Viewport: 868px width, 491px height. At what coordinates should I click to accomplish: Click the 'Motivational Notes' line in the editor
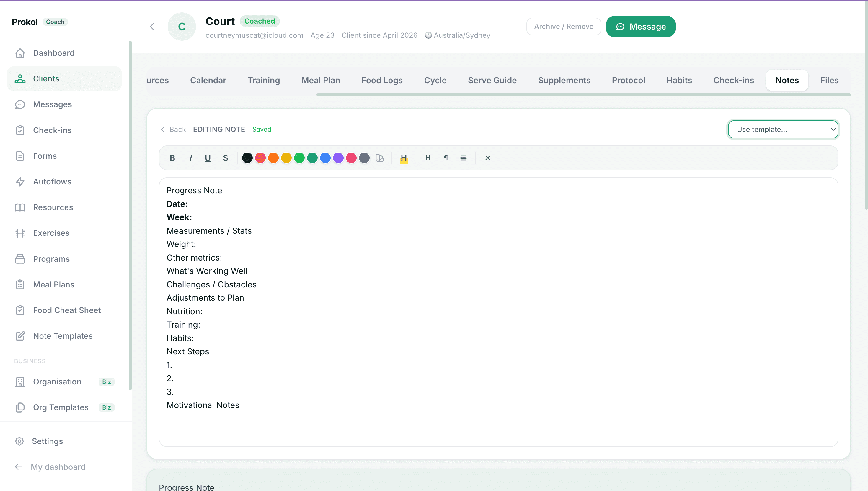[203, 405]
